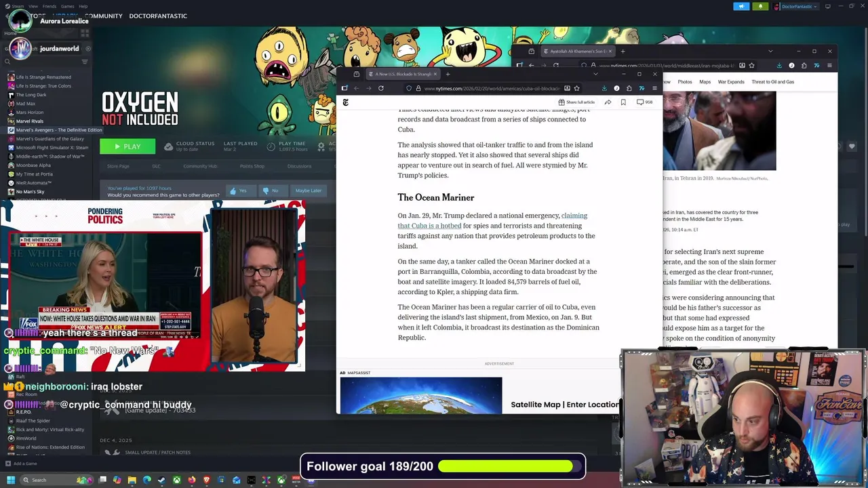Open Games menu in Steam
Screen dimensions: 868x488
click(x=67, y=6)
